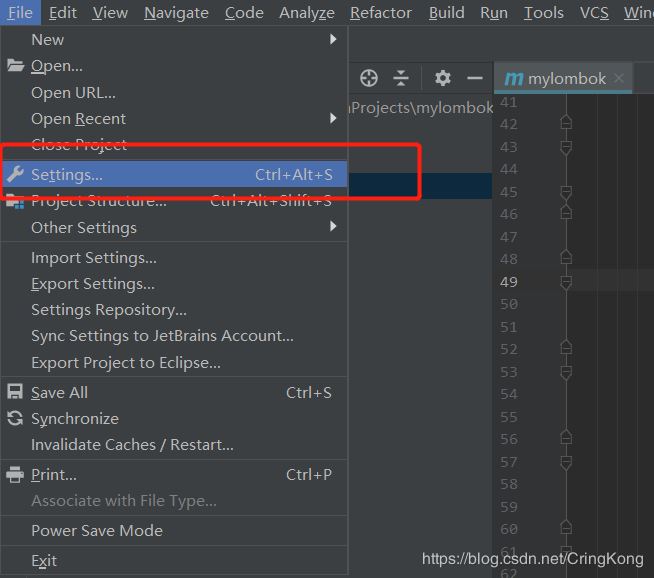This screenshot has width=654, height=578.
Task: Click the Open folder icon
Action: pyautogui.click(x=15, y=65)
